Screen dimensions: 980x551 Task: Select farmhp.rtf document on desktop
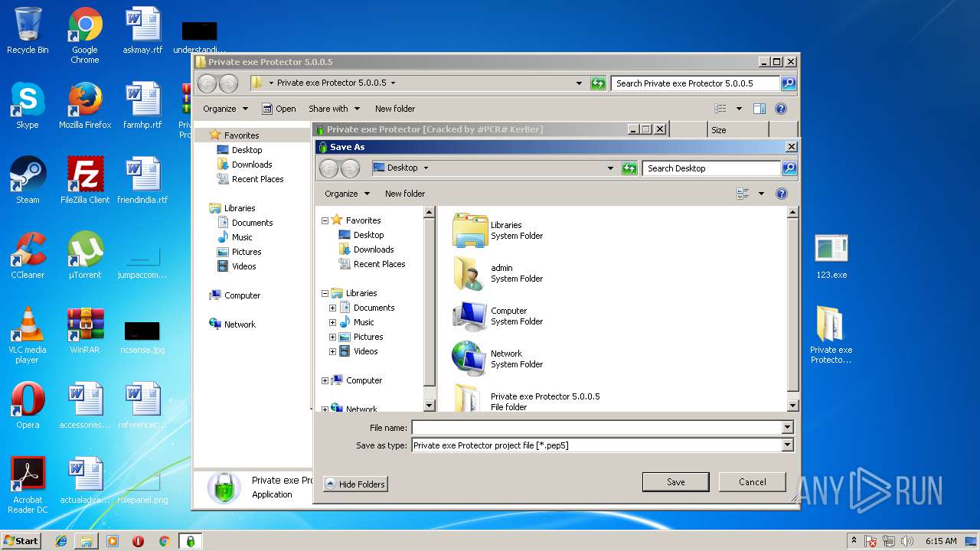coord(142,106)
